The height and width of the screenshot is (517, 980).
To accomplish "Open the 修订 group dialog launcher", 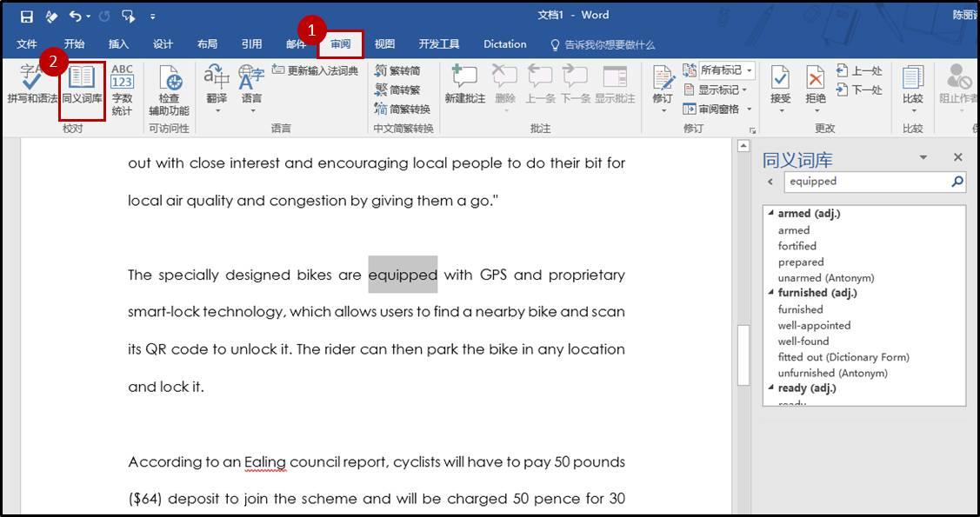I will pos(752,129).
